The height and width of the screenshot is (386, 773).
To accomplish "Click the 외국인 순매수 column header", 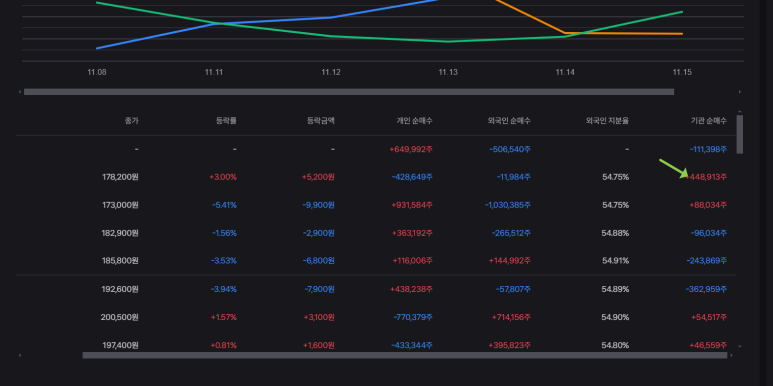I will pos(509,120).
